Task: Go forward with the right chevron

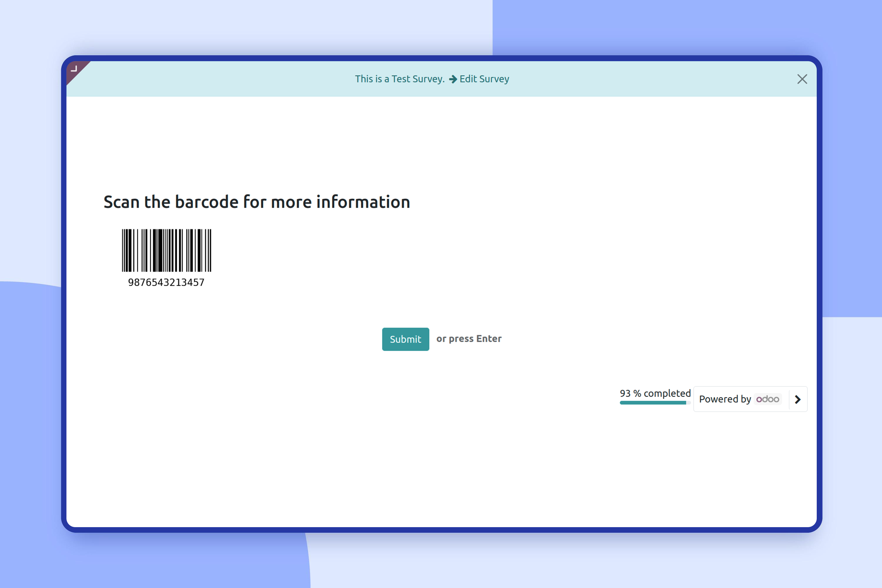Action: click(798, 399)
